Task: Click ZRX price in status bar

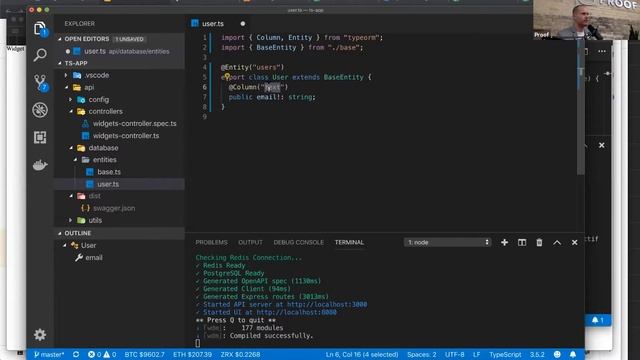Action: [240, 354]
